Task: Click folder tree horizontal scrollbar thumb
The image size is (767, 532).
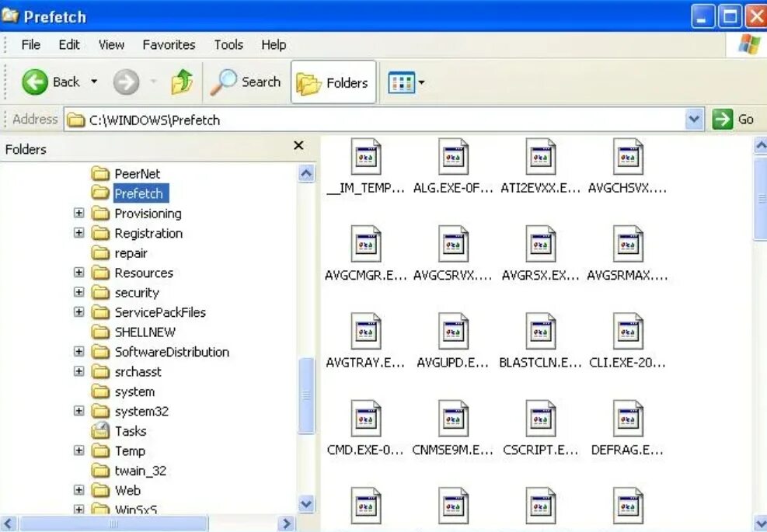Action: [x=113, y=523]
